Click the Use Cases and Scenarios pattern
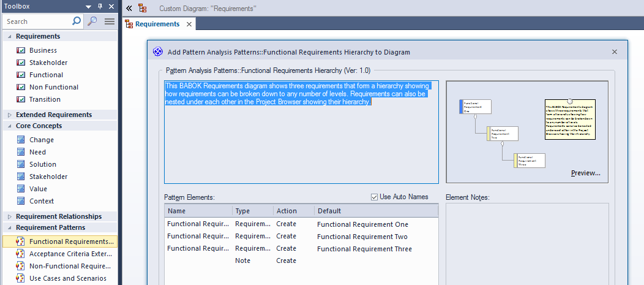Image resolution: width=644 pixels, height=285 pixels. (x=67, y=278)
